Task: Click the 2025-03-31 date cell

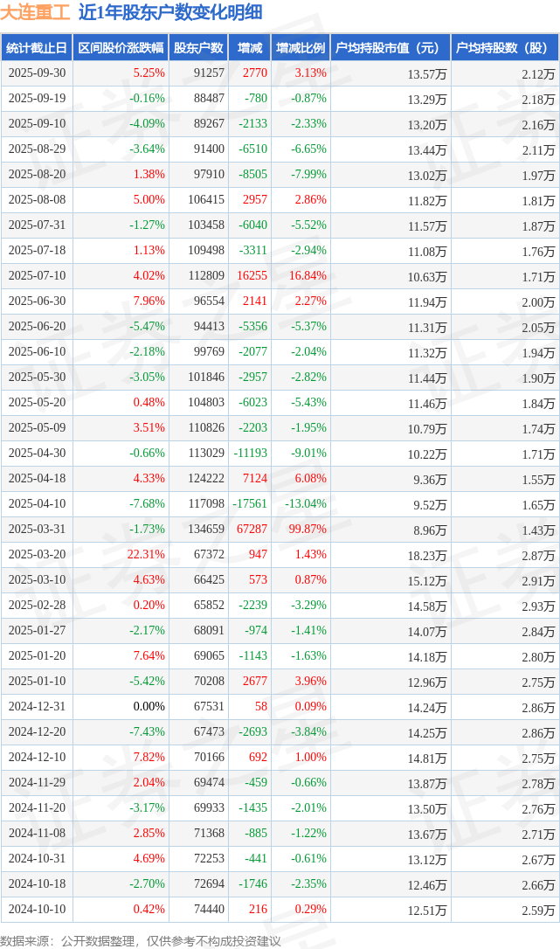Action: (37, 530)
